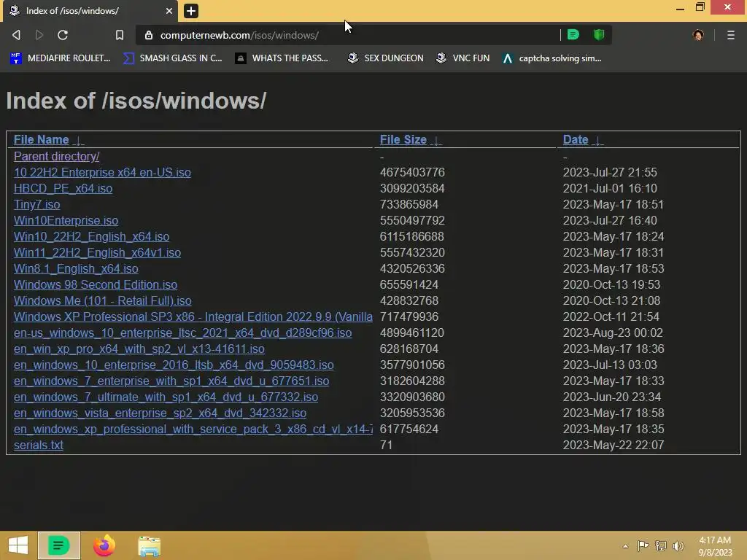Screen dimensions: 747x560
Task: Click date text 2023-Aug-23 00:02
Action: click(613, 332)
